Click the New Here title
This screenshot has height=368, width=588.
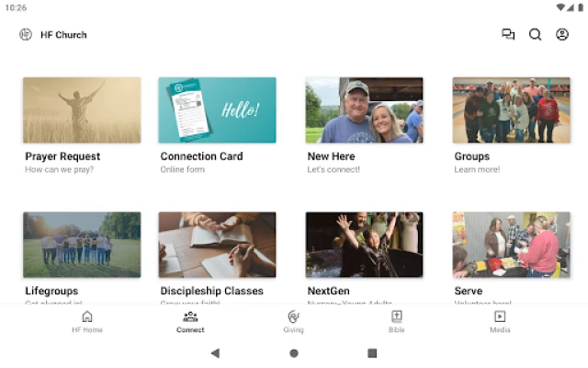click(331, 156)
